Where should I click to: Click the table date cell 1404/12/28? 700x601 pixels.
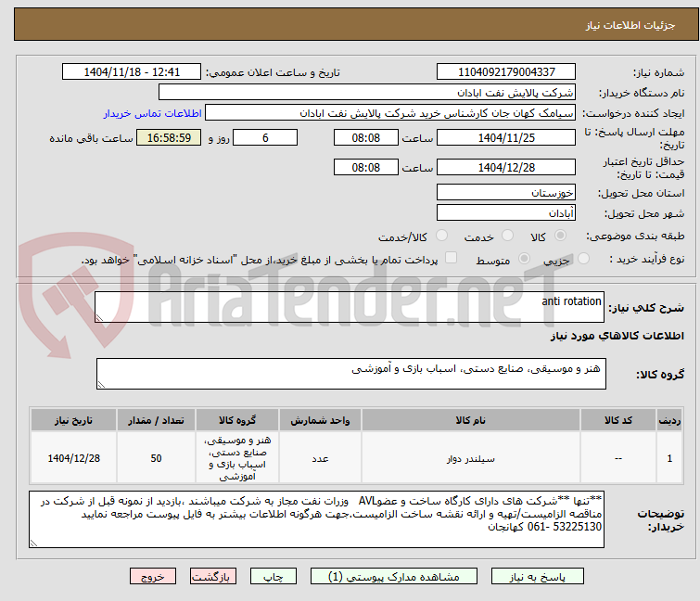[x=73, y=458]
